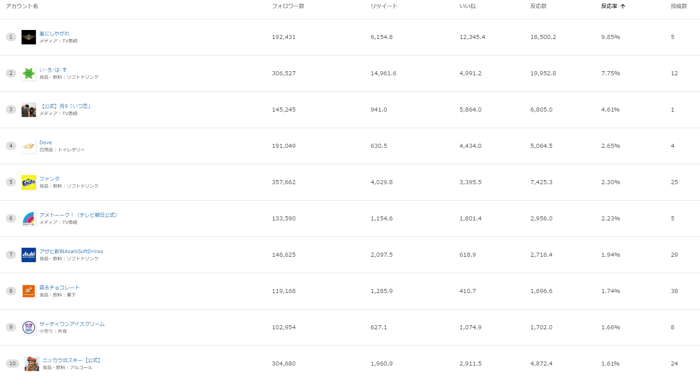The height and width of the screenshot is (379, 700).
Task: Click the green い・ろ・は・す star icon
Action: click(29, 73)
